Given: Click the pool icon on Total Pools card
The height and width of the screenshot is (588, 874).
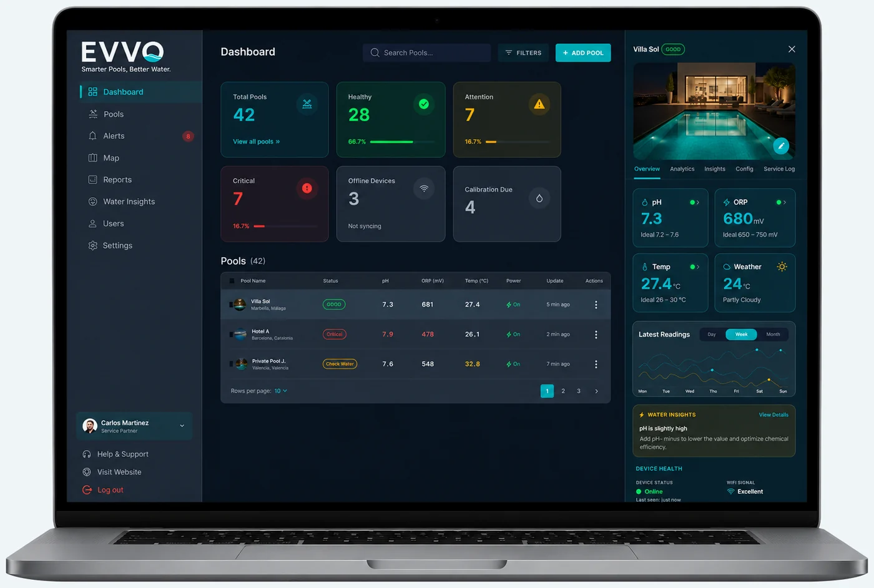Looking at the screenshot, I should 307,104.
